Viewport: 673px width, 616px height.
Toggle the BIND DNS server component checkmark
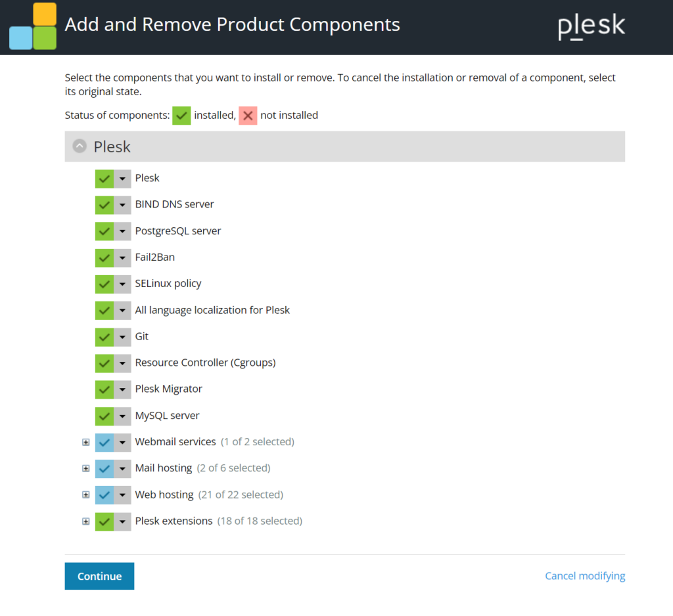104,204
